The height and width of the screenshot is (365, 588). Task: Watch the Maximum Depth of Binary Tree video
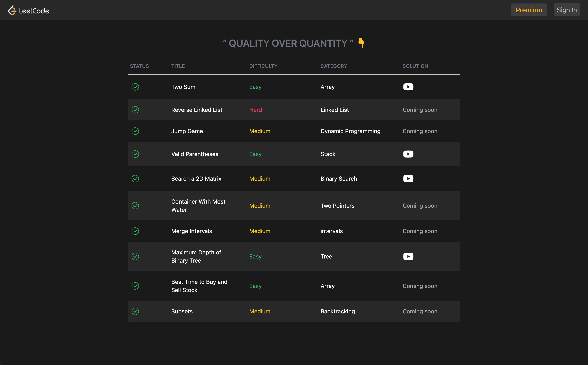click(408, 256)
